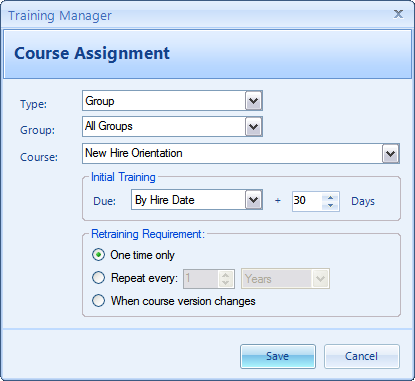This screenshot has height=381, width=415.
Task: Select the Repeat every radio button
Action: [98, 278]
